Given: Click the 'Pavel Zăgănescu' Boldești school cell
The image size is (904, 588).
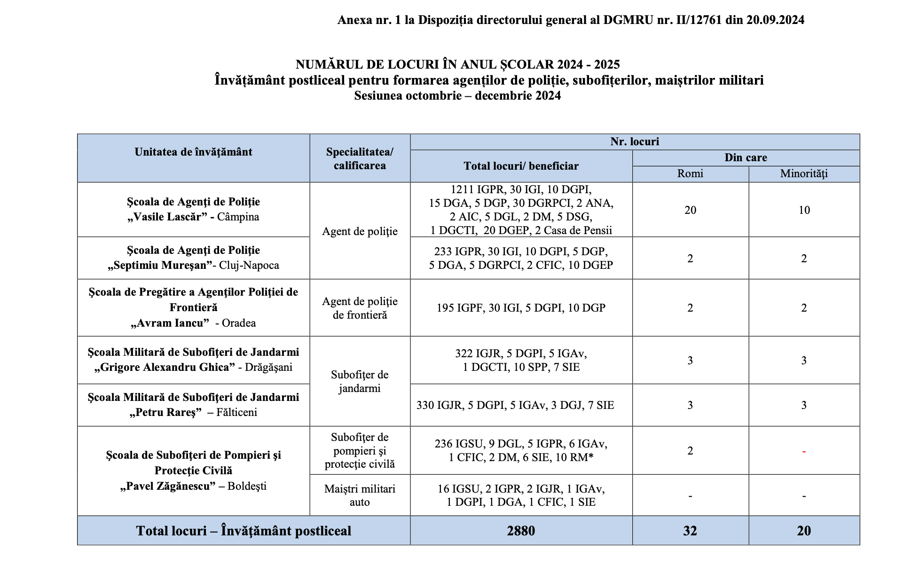Looking at the screenshot, I should coord(193,470).
